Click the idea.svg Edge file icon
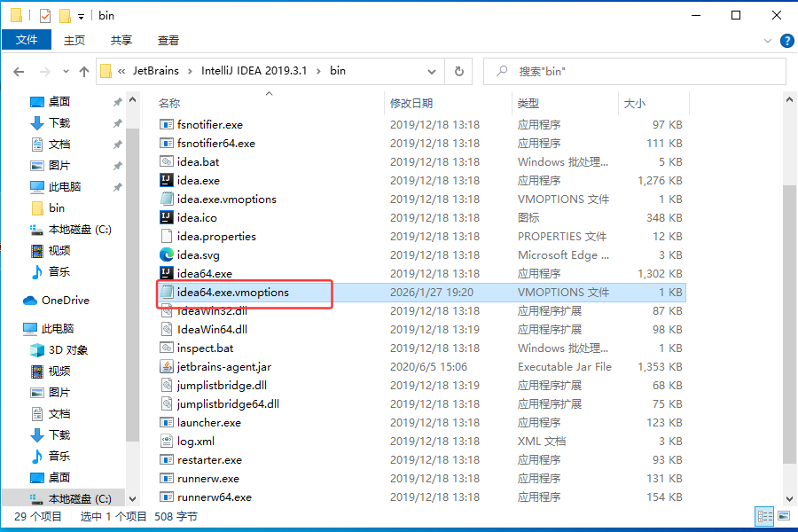The width and height of the screenshot is (798, 532). point(167,254)
